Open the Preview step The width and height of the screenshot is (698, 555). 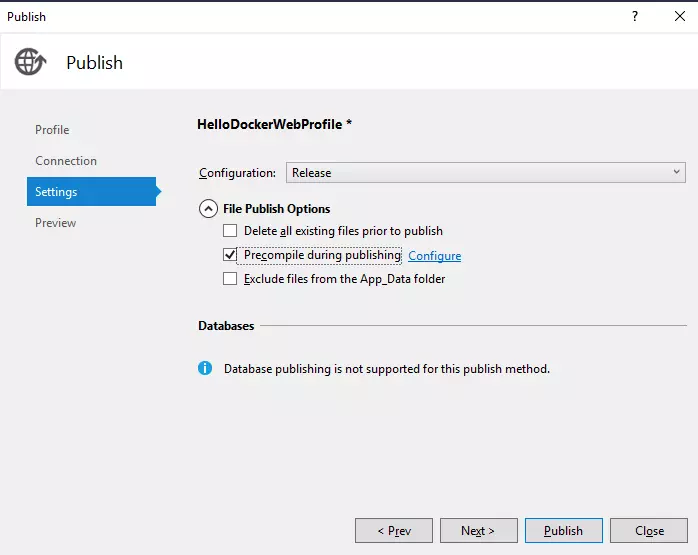(x=56, y=223)
